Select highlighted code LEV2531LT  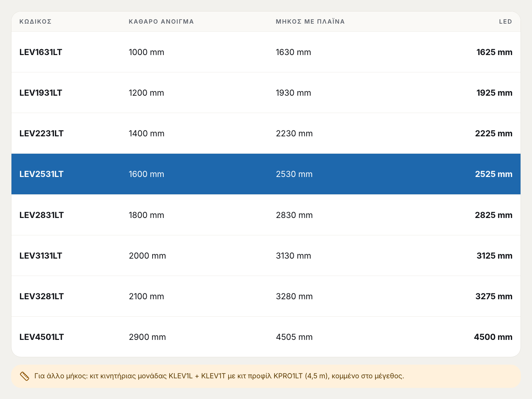pos(41,174)
